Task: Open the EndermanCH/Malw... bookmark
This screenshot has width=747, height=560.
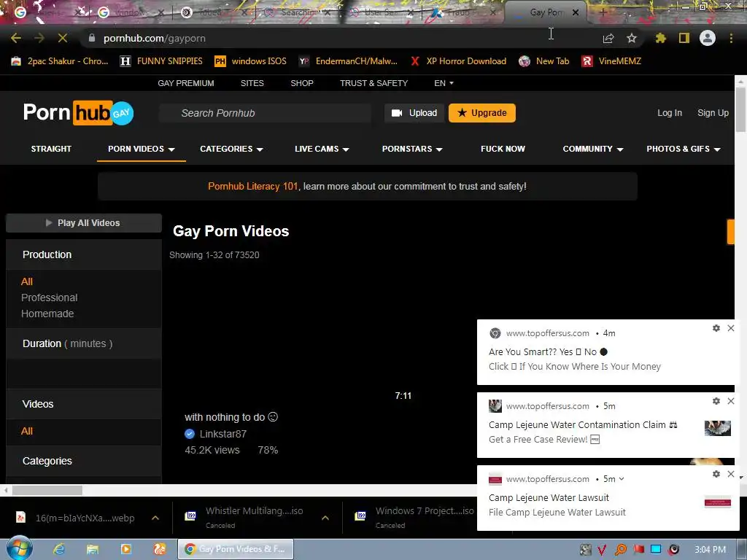Action: pyautogui.click(x=348, y=61)
